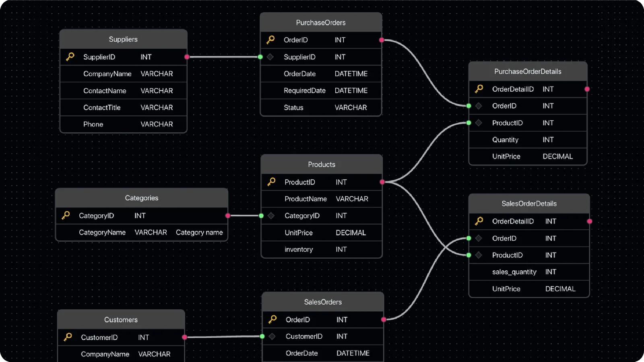This screenshot has width=644, height=362.
Task: Select the red connector dot on Products ProductID
Action: click(x=382, y=182)
